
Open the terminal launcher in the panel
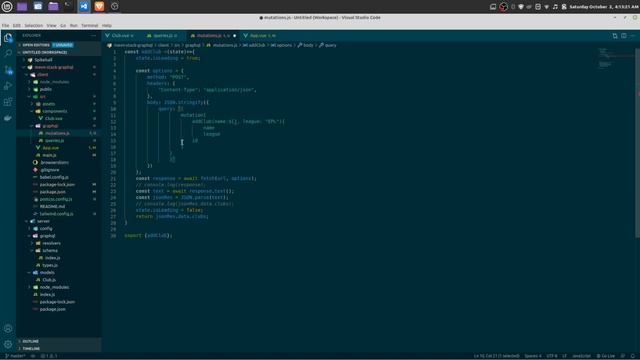[68, 6]
